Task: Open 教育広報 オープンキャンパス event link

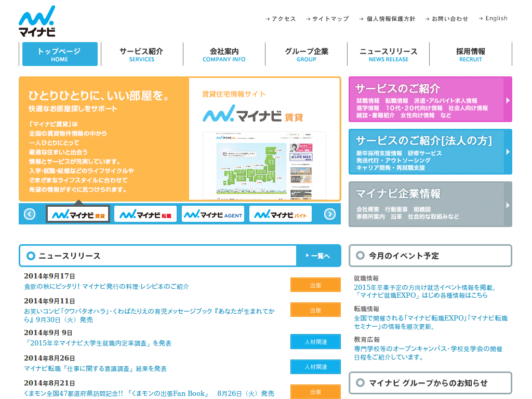Action: click(x=428, y=353)
